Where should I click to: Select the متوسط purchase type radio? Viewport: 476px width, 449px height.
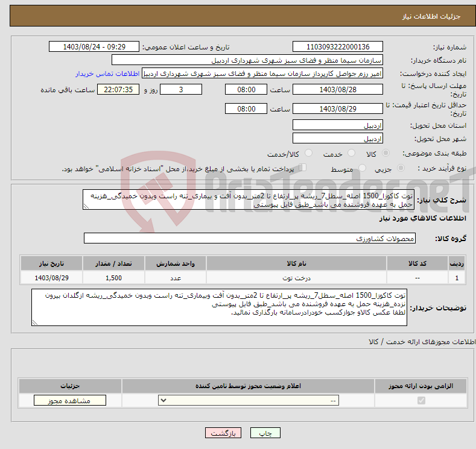pos(362,168)
